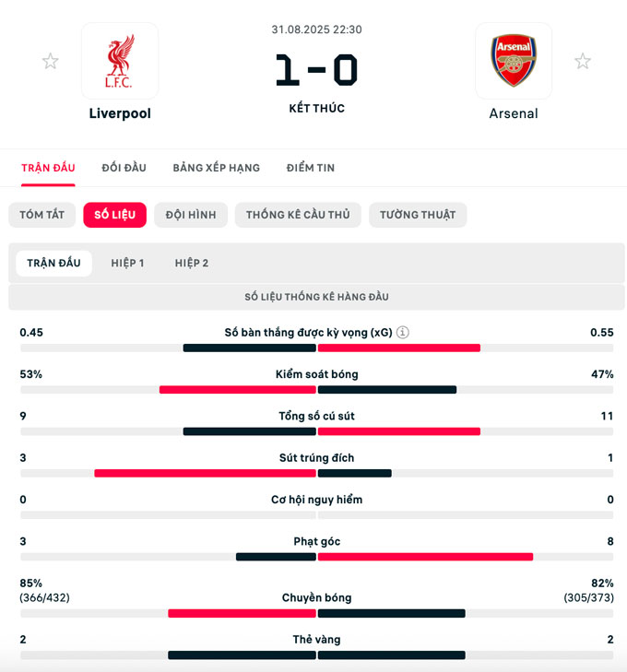Viewport: 627px width, 672px height.
Task: Switch to the ĐỐI ĐẦU tab
Action: coord(124,168)
